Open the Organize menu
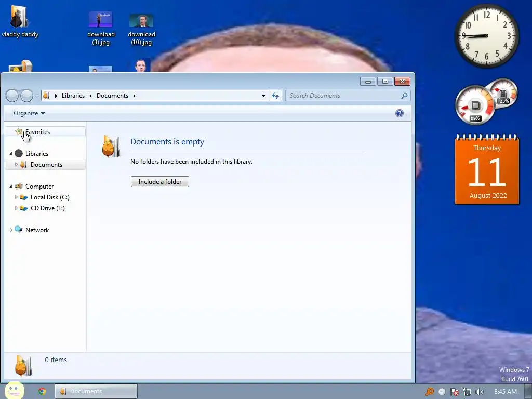This screenshot has width=532, height=399. (x=29, y=113)
